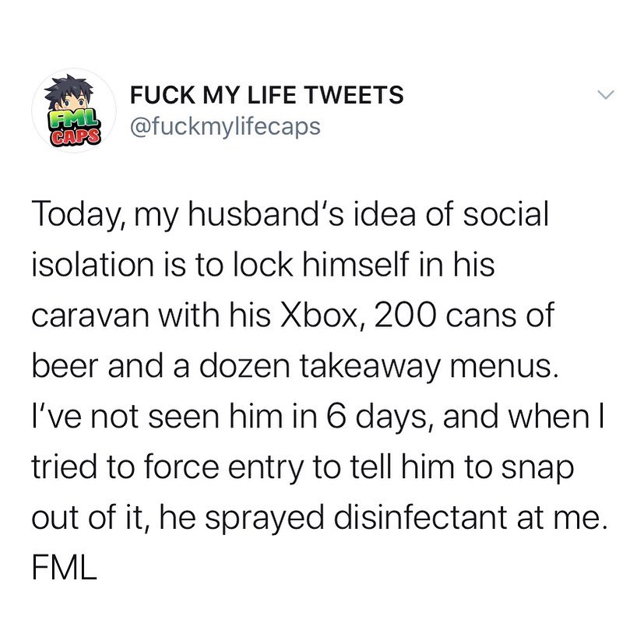
Task: Open the FUCK MY LIFE TWEETS profile name
Action: (266, 95)
